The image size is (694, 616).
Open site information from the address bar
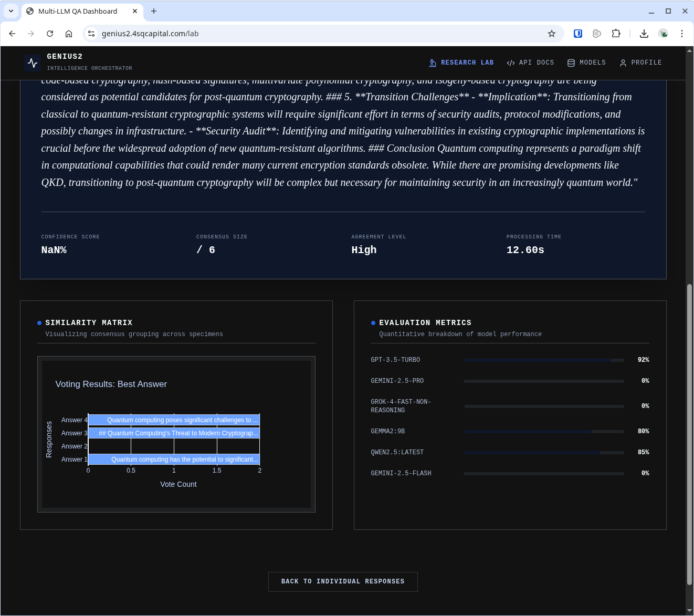point(91,33)
